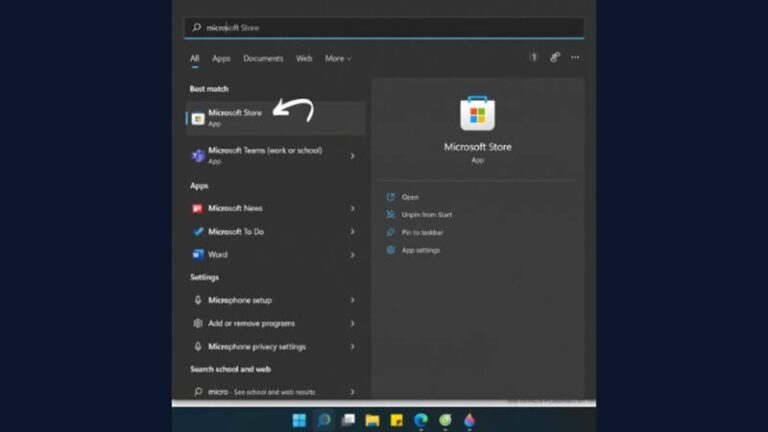Open Microsoft Store best match result
Screen dimensions: 768x432
[x=275, y=118]
